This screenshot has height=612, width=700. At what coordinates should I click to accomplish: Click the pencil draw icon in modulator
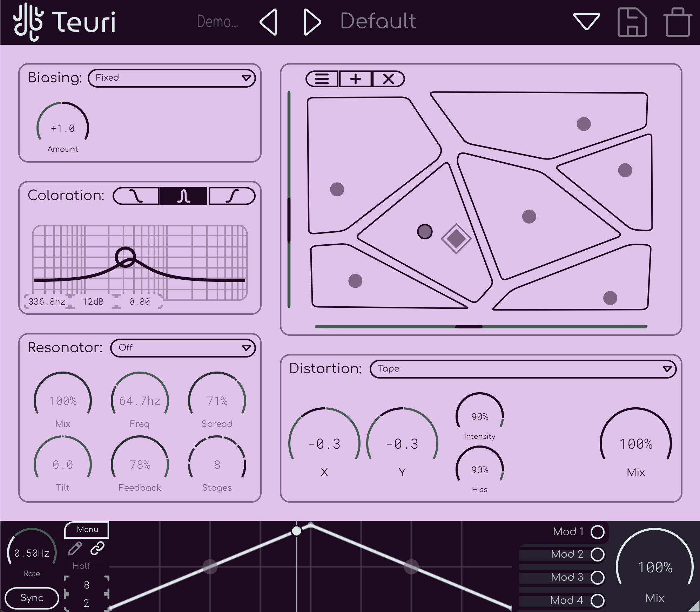point(75,549)
